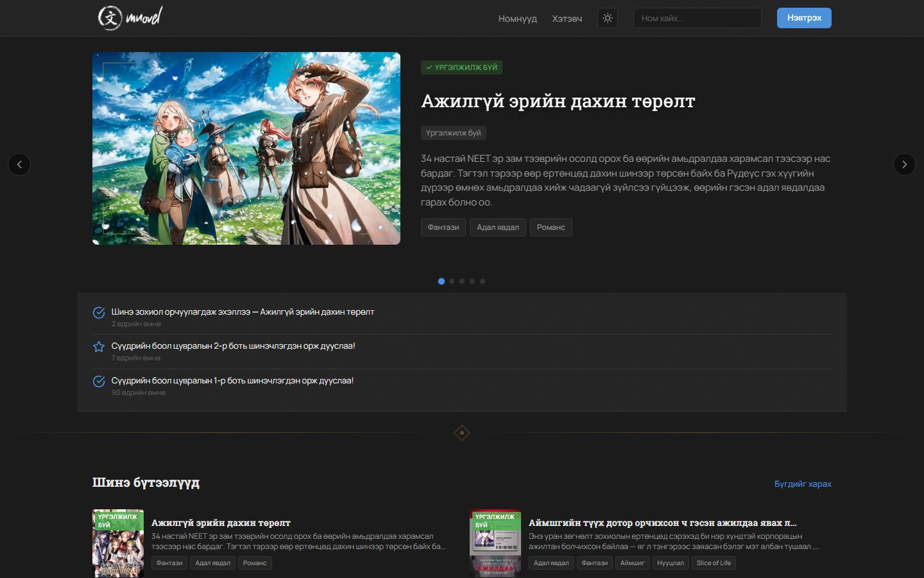Viewport: 924px width, 578px height.
Task: Click Фантази tag on Аймшгийн түүх card
Action: 595,563
